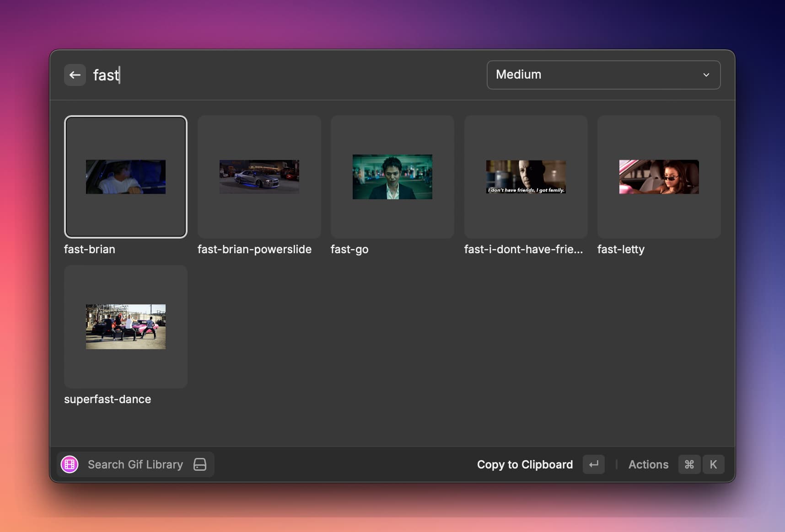The image size is (785, 532).
Task: Click Copy to Clipboard action
Action: [525, 464]
